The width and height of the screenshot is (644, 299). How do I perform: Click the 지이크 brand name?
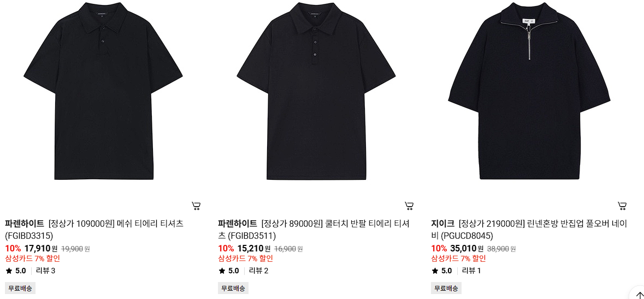[443, 224]
